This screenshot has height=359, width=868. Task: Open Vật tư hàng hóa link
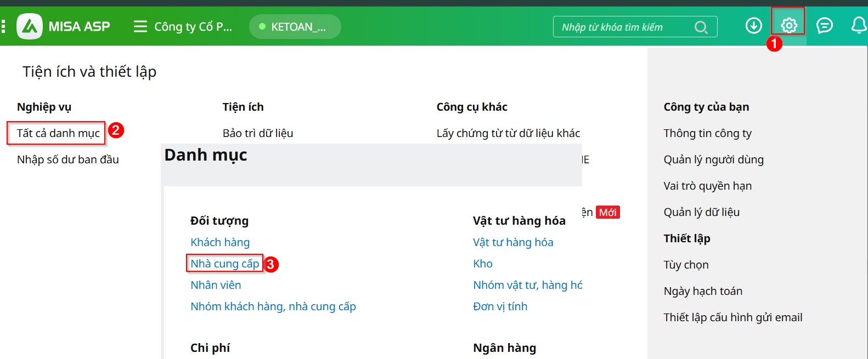[x=513, y=242]
